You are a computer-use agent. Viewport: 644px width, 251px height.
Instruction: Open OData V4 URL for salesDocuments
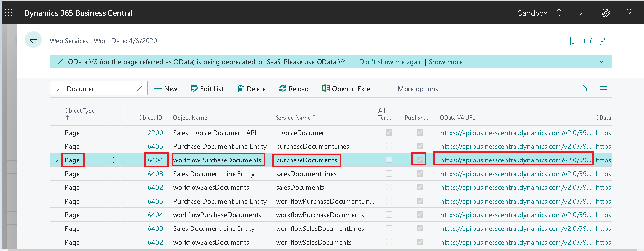click(515, 187)
